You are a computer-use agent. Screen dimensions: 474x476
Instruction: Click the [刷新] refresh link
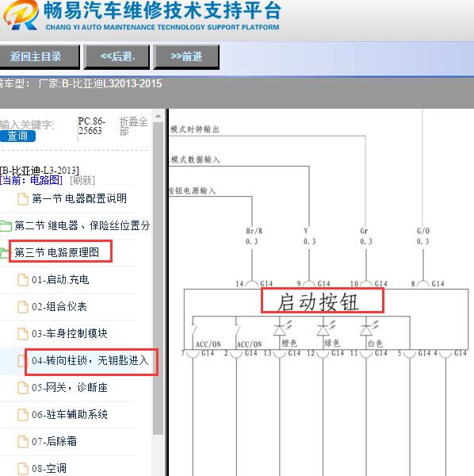pyautogui.click(x=82, y=180)
